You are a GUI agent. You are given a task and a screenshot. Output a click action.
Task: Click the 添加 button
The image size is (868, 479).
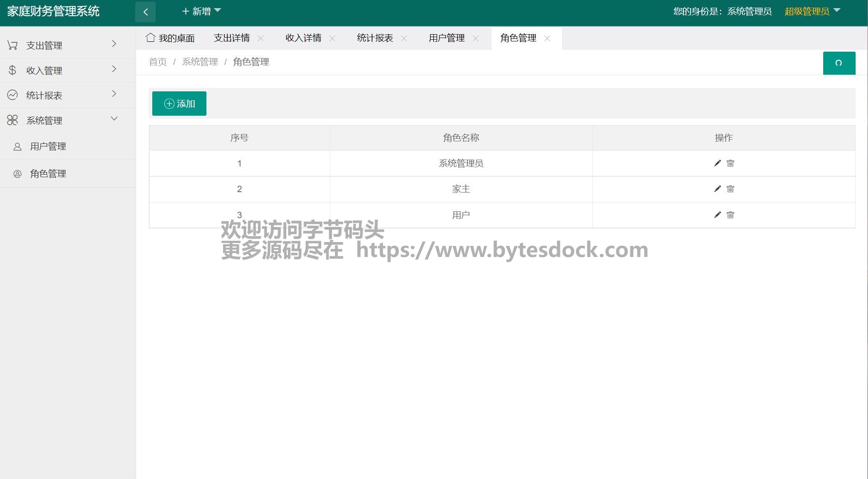[x=179, y=104]
